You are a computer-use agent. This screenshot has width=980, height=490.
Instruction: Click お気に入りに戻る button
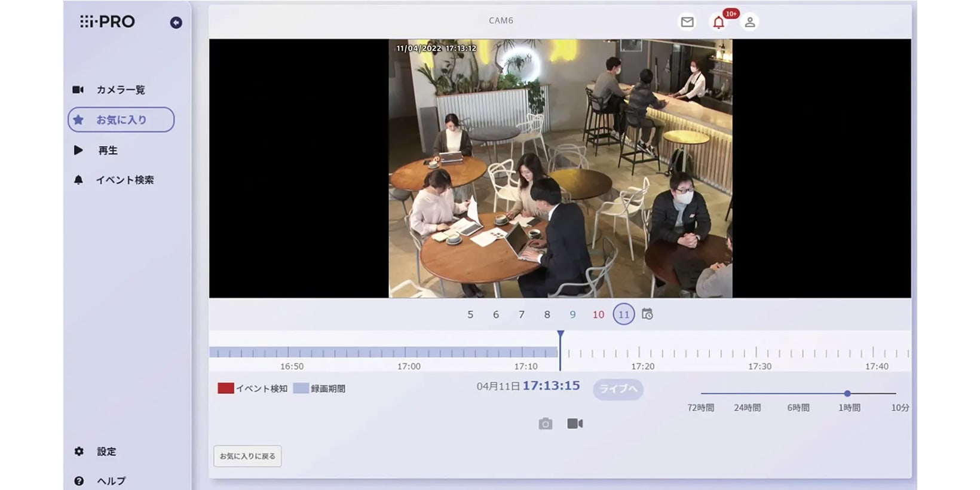[247, 456]
